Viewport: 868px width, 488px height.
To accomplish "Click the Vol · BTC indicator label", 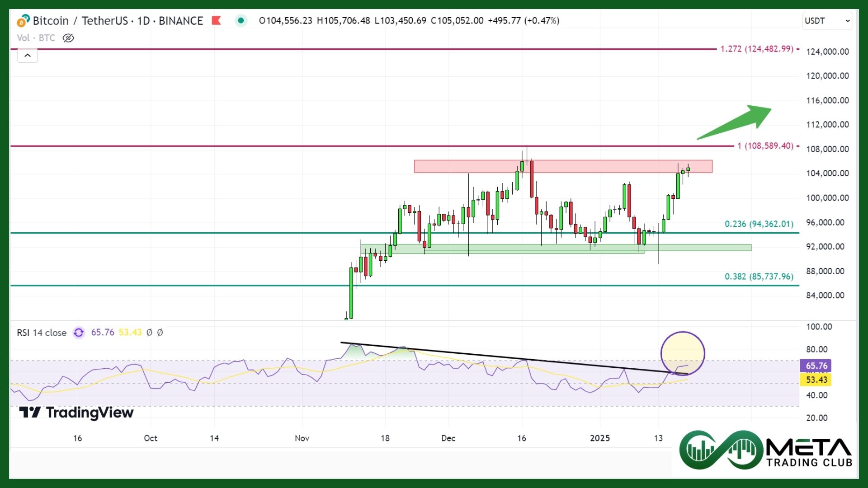I will coord(36,38).
